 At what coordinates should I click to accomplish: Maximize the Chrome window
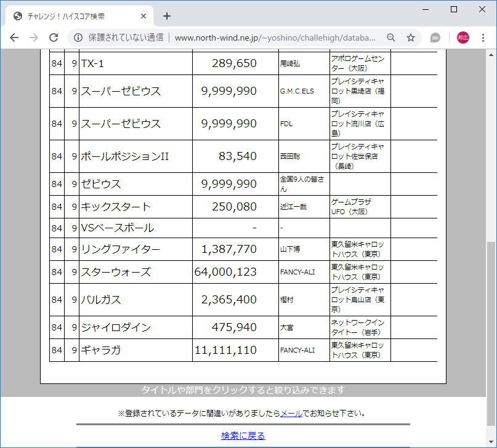454,9
